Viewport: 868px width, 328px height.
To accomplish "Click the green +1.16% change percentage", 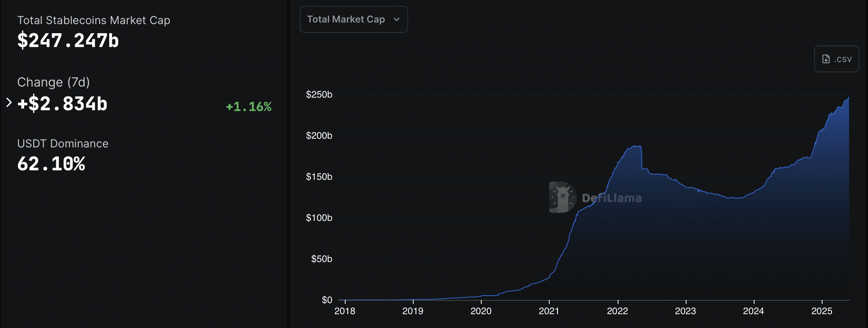I will pyautogui.click(x=248, y=107).
